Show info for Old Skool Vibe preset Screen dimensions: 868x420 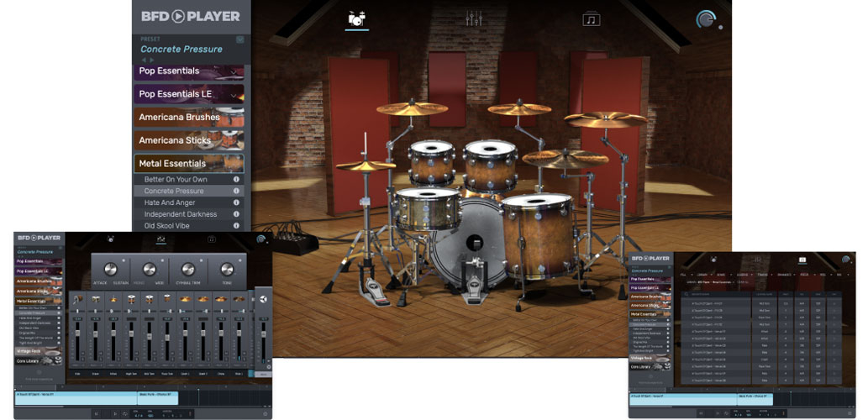[x=236, y=226]
